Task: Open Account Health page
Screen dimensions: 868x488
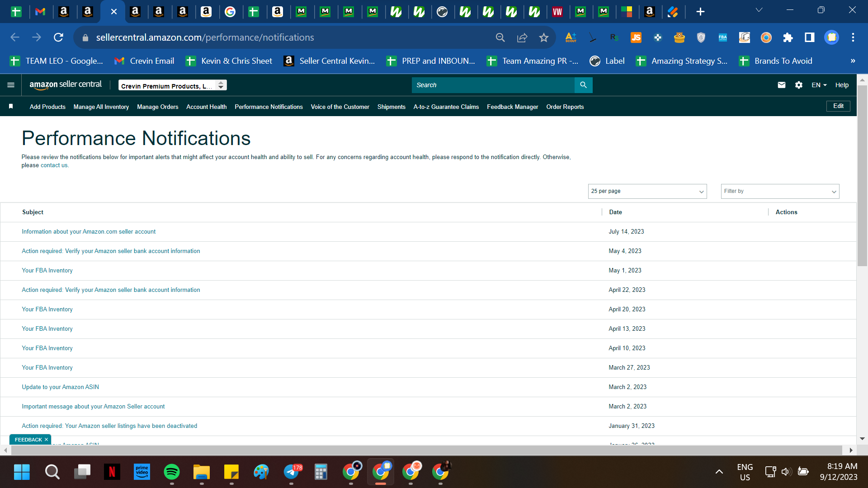Action: click(207, 107)
